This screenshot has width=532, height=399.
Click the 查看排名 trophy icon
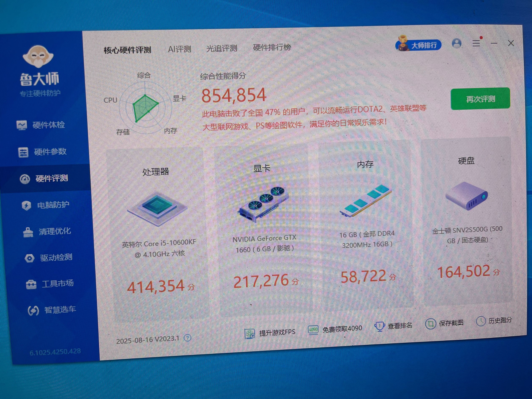pos(379,326)
